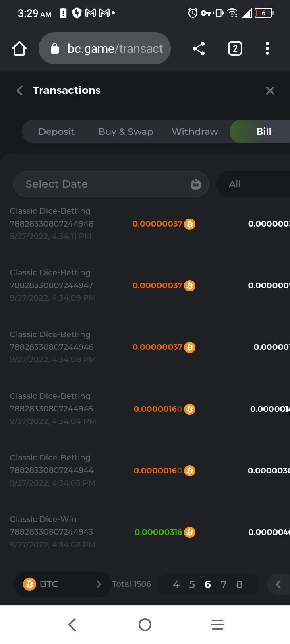Expand the All filter dropdown
The height and width of the screenshot is (644, 290).
(252, 184)
